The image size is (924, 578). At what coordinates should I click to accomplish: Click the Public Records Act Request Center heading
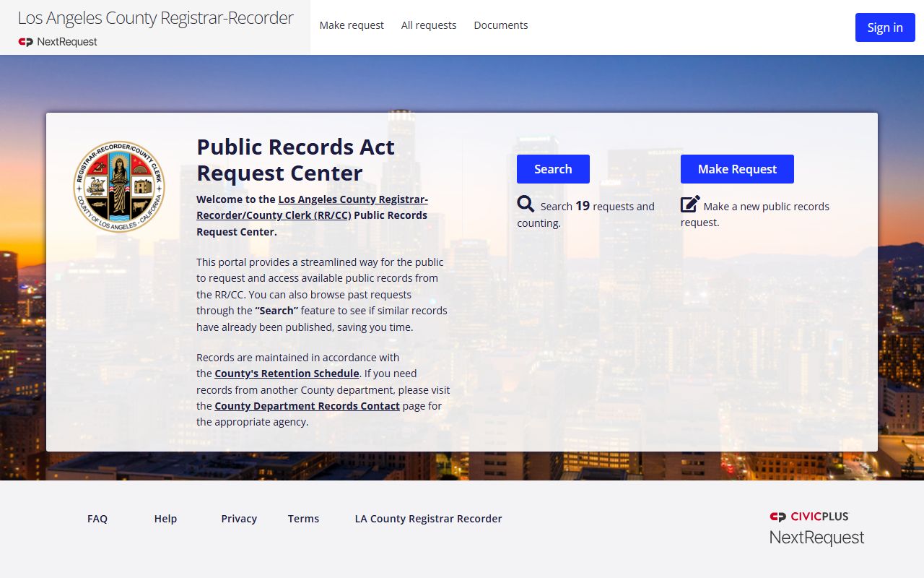296,160
